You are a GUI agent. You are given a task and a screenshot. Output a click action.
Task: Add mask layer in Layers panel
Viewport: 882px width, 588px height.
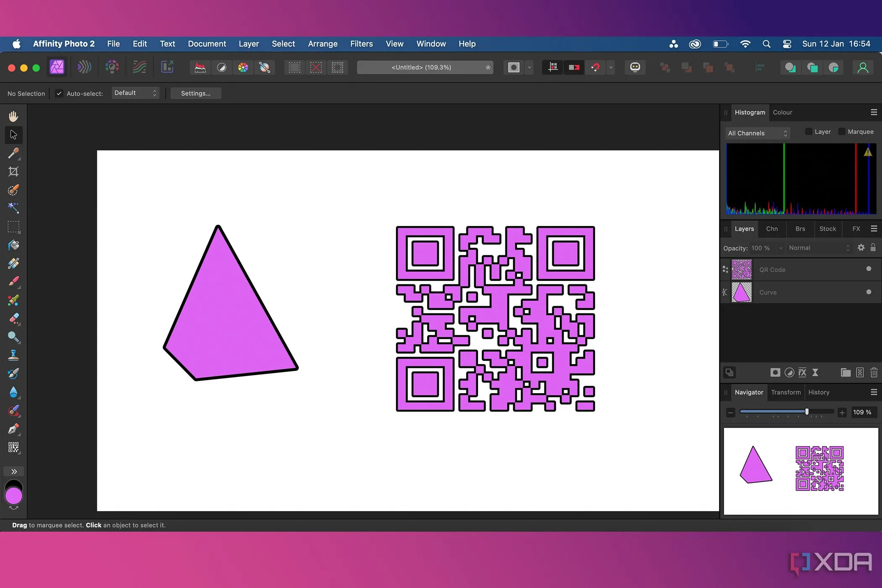click(775, 373)
